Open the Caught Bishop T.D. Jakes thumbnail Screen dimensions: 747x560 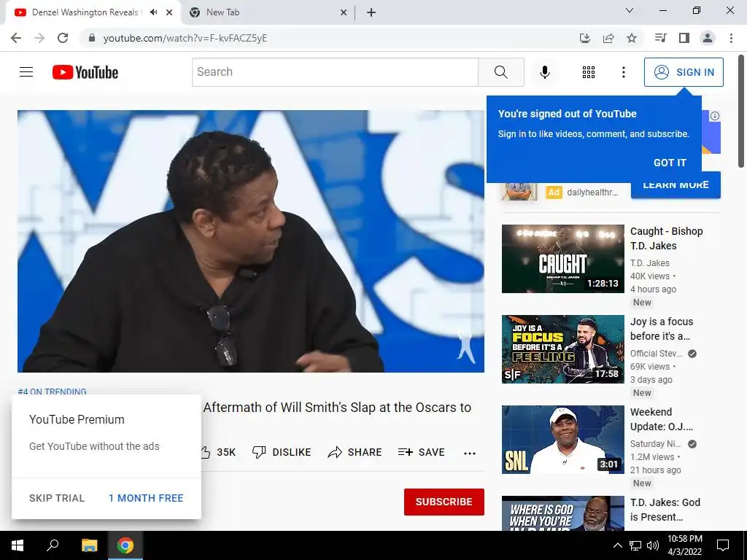pos(562,259)
